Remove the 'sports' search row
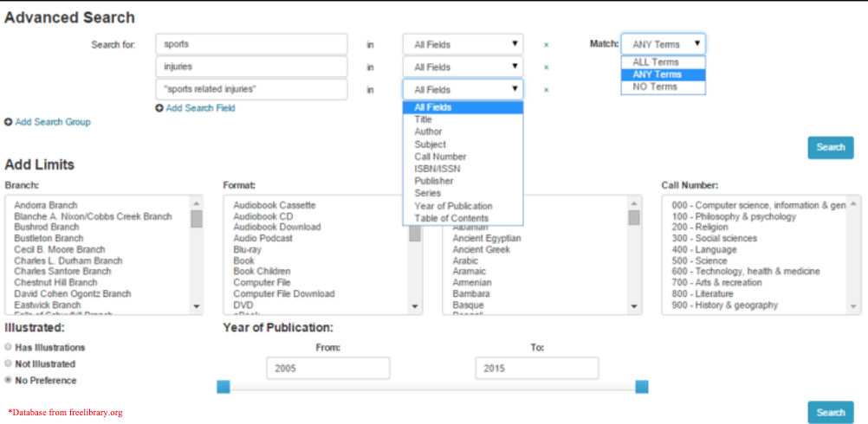The height and width of the screenshot is (424, 868). pyautogui.click(x=546, y=45)
